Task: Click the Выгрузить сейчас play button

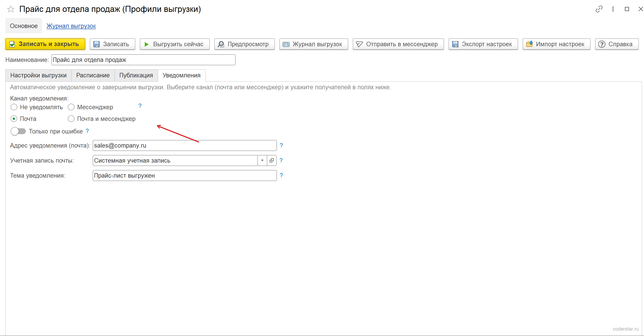Action: 175,44
